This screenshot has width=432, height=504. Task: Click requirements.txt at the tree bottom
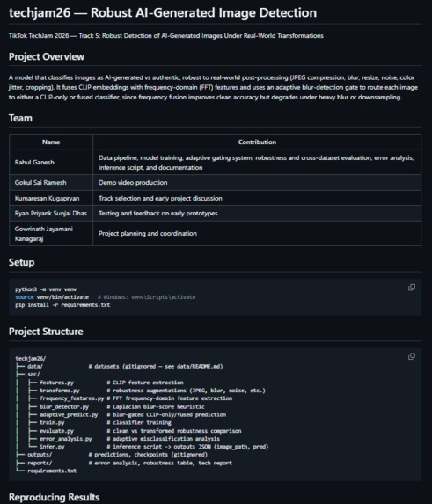click(52, 471)
